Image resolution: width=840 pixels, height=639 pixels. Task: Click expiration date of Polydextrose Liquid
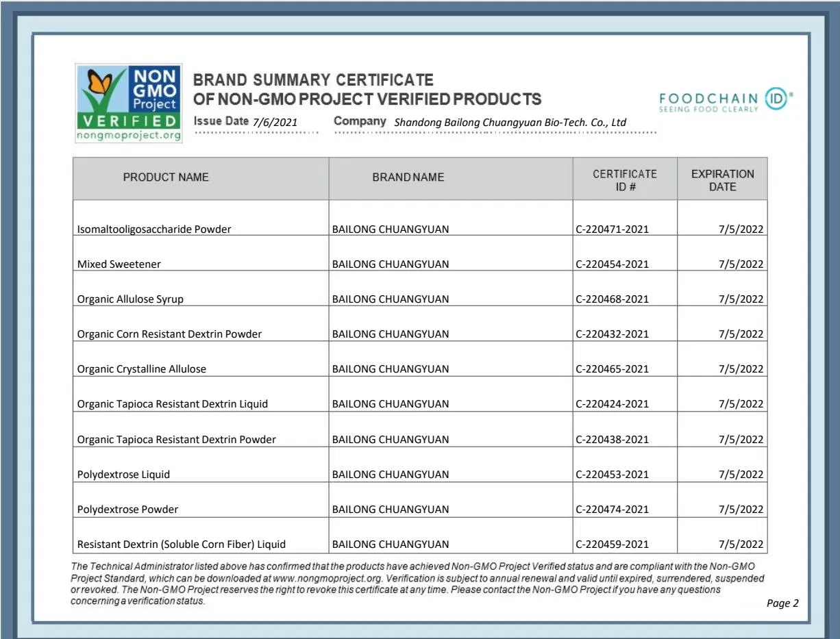point(741,475)
